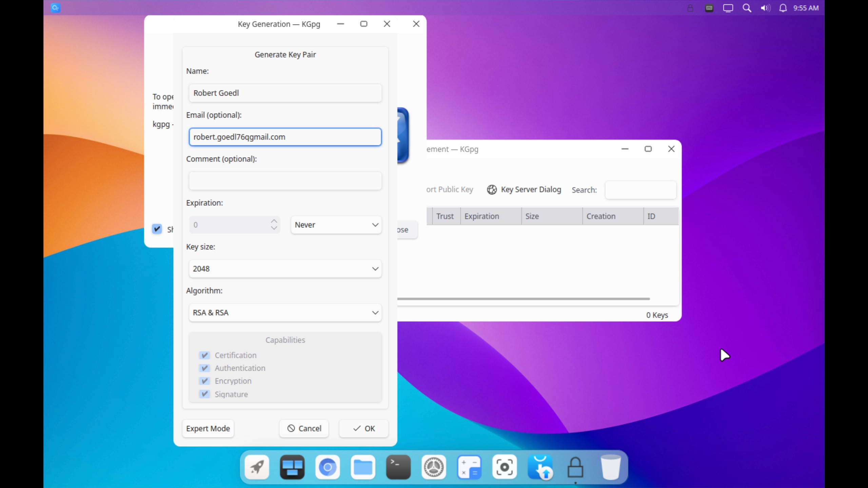Viewport: 868px width, 488px height.
Task: Open the file manager folder icon
Action: [363, 467]
